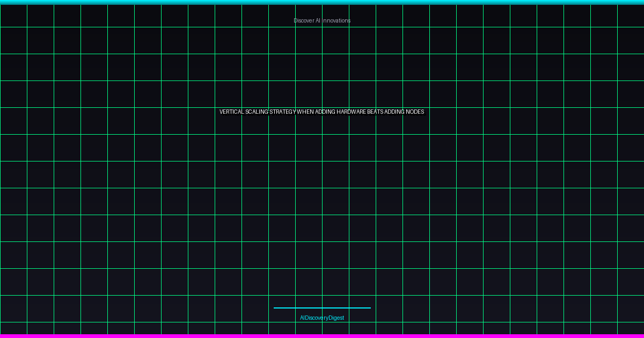Screen dimensions: 644x338
Task: Click the top-left grid cell of the background
Action: (x=13, y=16)
